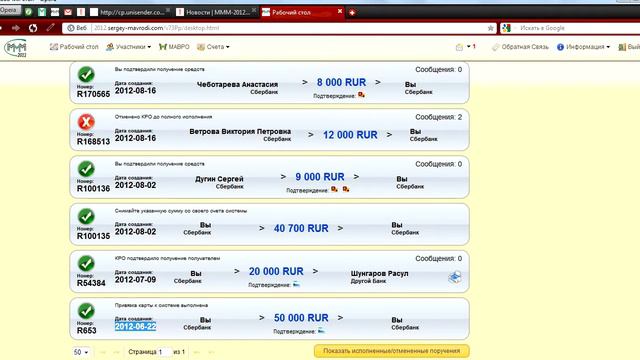This screenshot has height=360, width=640.
Task: Click sender name Ветрова Виктория Петровна
Action: pyautogui.click(x=240, y=131)
